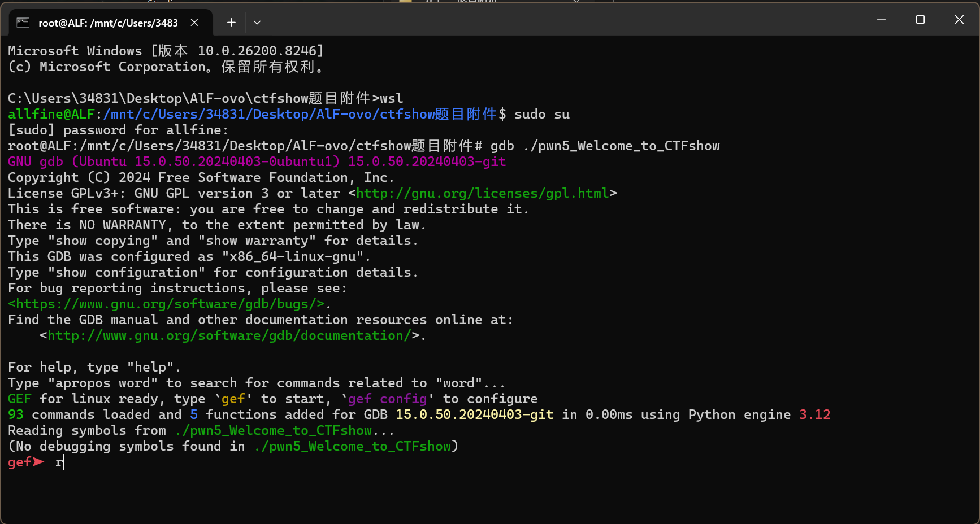
Task: Click '[sudo] password for allfine:' line
Action: pyautogui.click(x=118, y=130)
